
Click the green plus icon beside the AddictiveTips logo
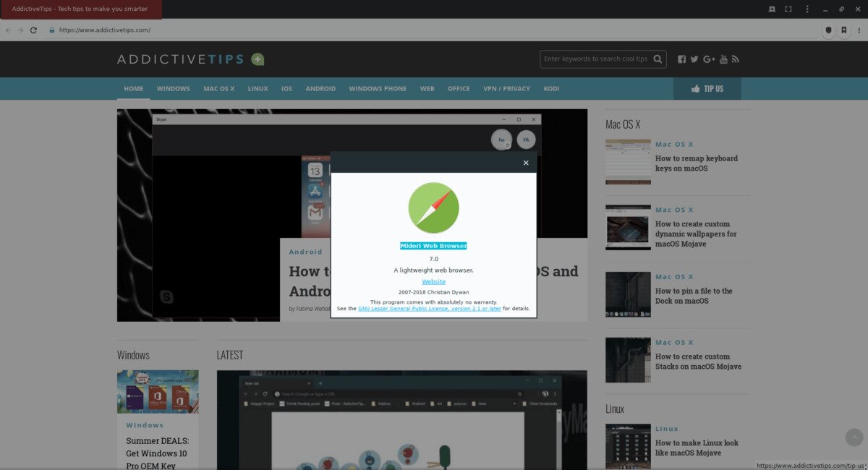click(258, 59)
